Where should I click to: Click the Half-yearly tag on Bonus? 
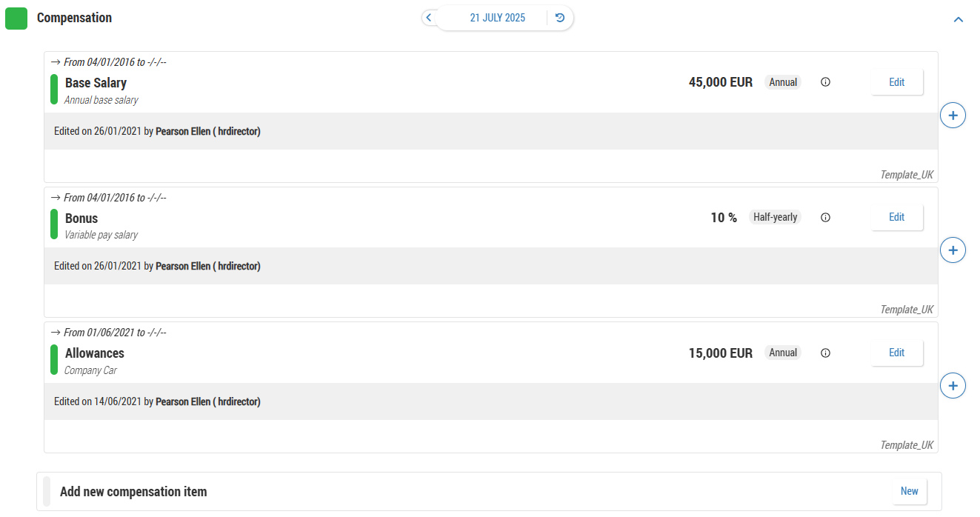point(775,218)
